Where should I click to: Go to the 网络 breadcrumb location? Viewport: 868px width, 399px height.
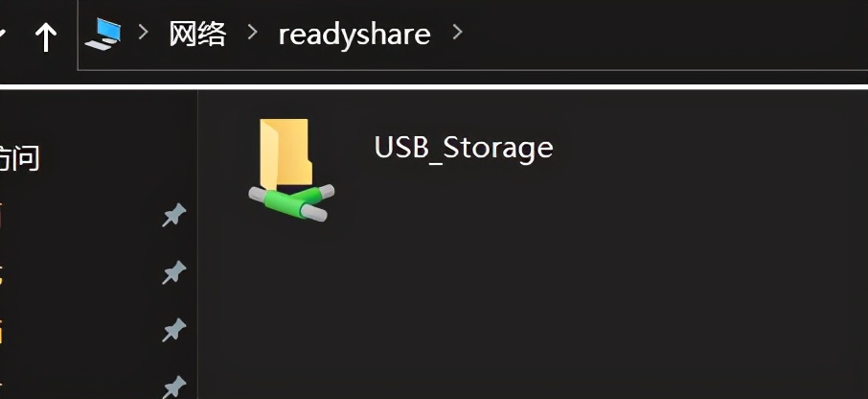(197, 34)
